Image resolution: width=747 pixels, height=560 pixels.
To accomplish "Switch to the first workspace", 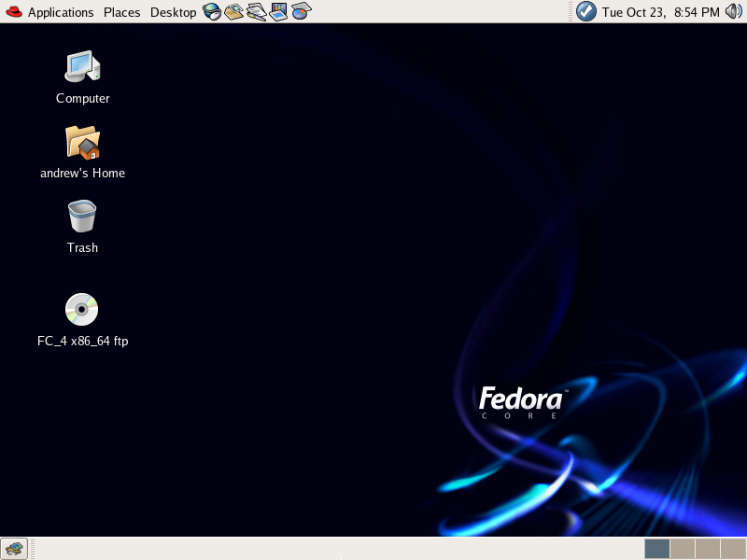I will pos(657,549).
